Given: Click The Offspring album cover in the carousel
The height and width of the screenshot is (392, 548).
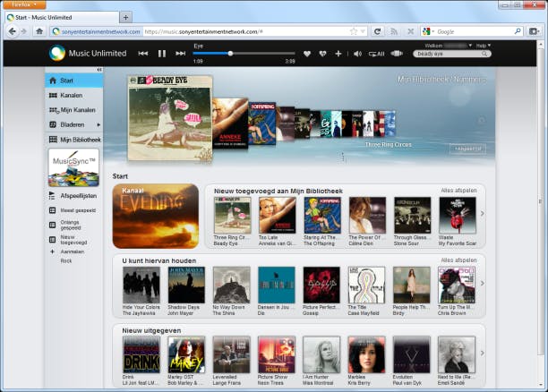Looking at the screenshot, I should [x=262, y=124].
